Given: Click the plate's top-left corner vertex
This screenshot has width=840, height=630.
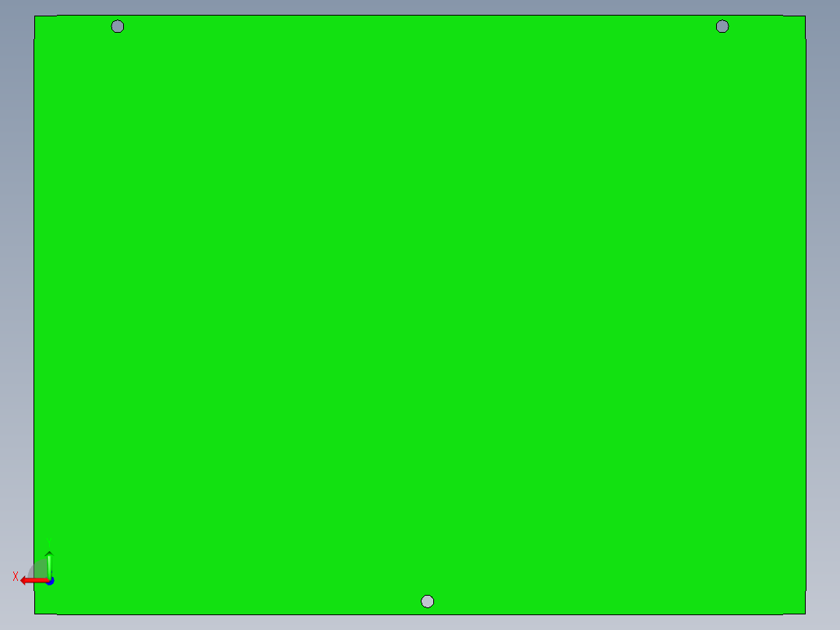Looking at the screenshot, I should pos(35,16).
